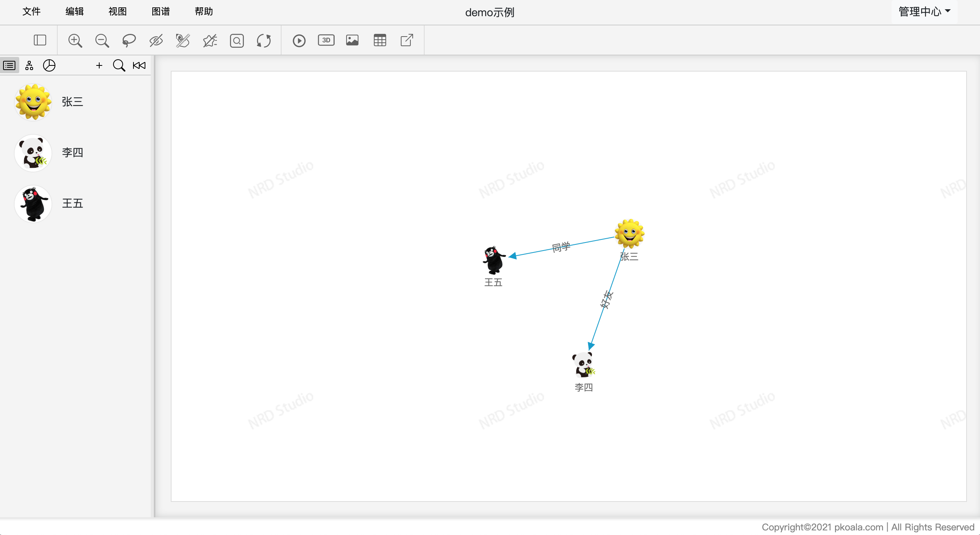This screenshot has height=535, width=980.
Task: Open the 文件 menu
Action: coord(32,12)
